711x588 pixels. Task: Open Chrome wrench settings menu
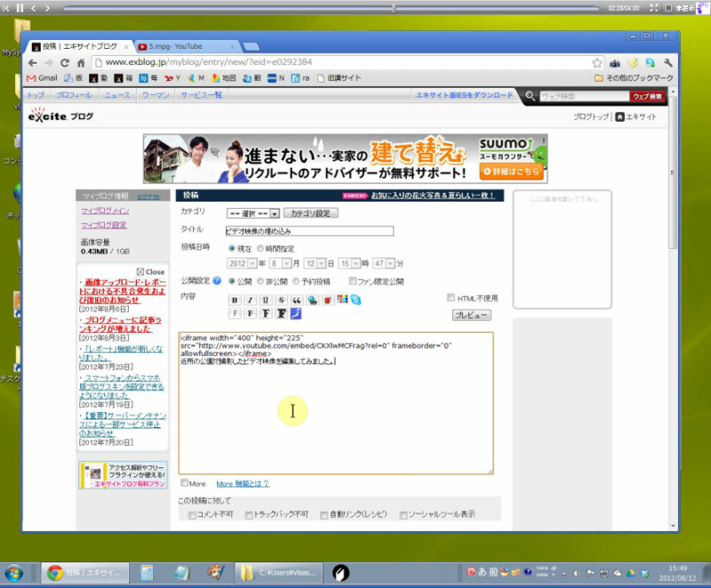[668, 62]
